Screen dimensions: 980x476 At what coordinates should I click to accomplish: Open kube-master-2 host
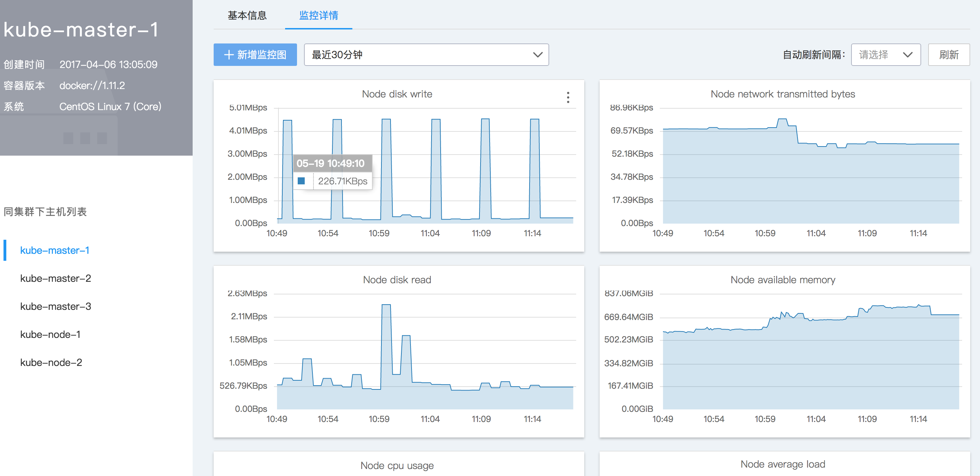[56, 278]
